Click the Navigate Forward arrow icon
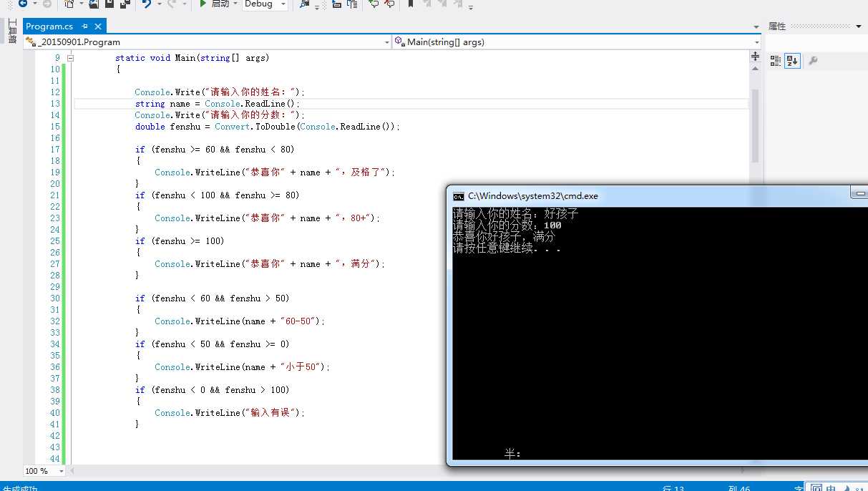This screenshot has height=491, width=868. [47, 4]
